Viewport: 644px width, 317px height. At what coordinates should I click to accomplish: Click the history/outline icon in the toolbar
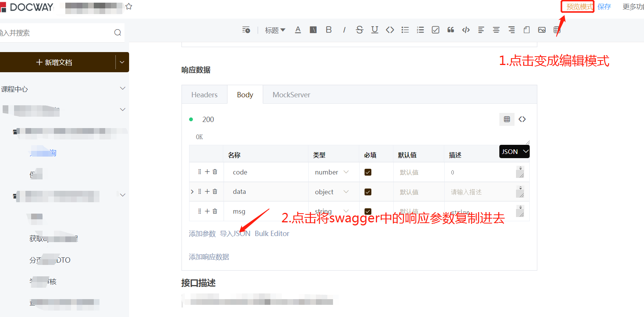[246, 30]
